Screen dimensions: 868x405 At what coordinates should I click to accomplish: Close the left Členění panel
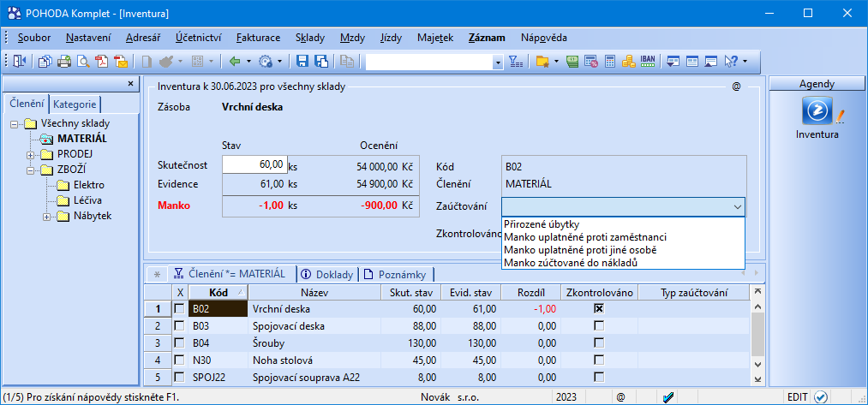tap(130, 84)
